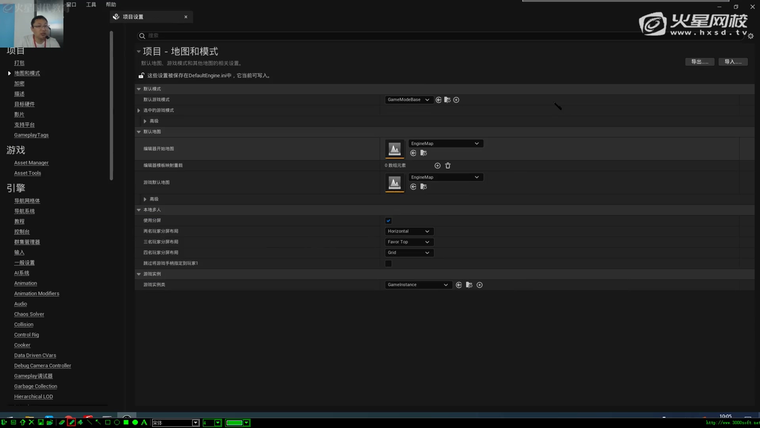Add element to editor template map overrides
760x428 pixels.
tap(437, 165)
